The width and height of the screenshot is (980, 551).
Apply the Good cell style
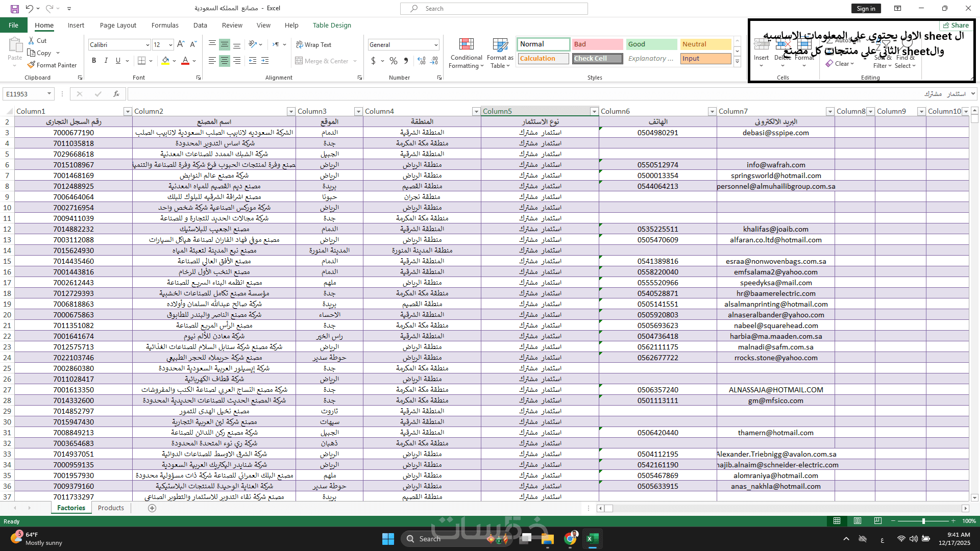pyautogui.click(x=651, y=44)
